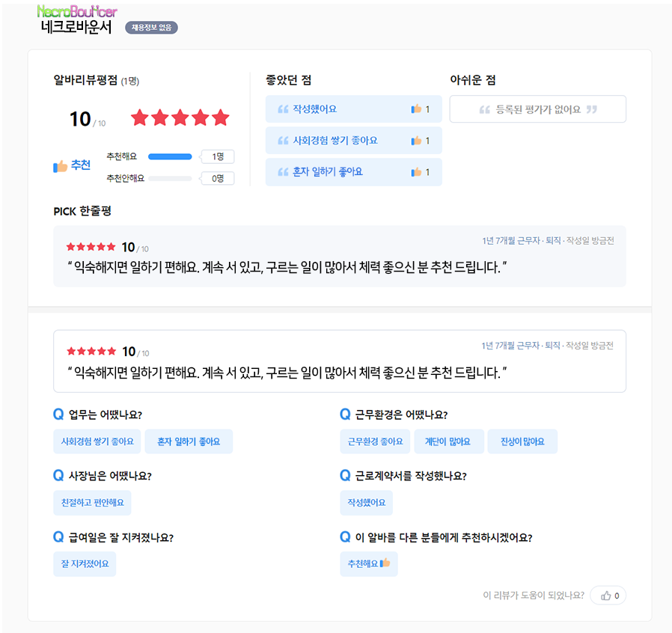Screen dimensions: 672x633
Task: Click the 추천해요 blue progress bar
Action: click(170, 156)
